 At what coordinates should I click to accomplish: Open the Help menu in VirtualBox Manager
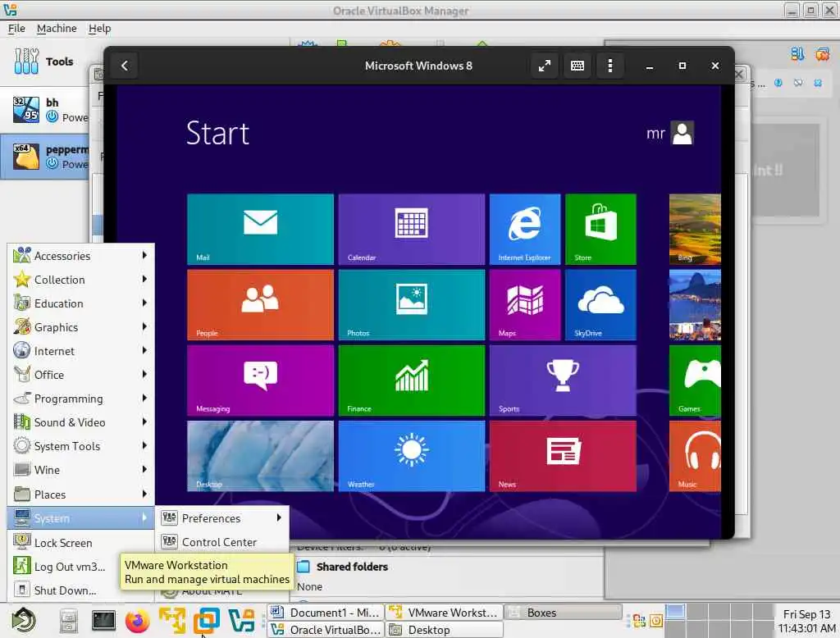coord(99,29)
